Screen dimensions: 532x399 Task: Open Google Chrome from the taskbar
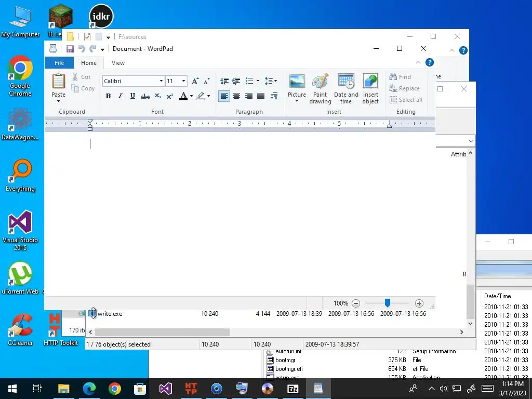[x=115, y=389]
